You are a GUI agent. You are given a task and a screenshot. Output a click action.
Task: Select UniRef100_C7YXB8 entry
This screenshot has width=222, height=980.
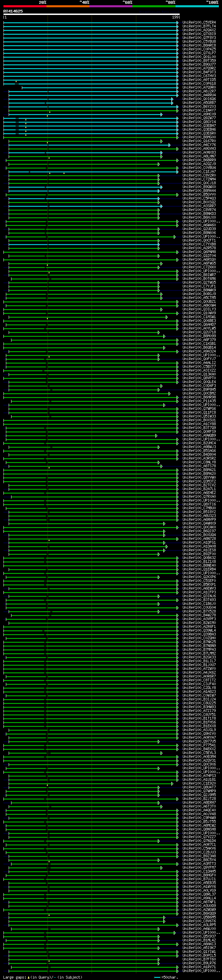click(199, 244)
